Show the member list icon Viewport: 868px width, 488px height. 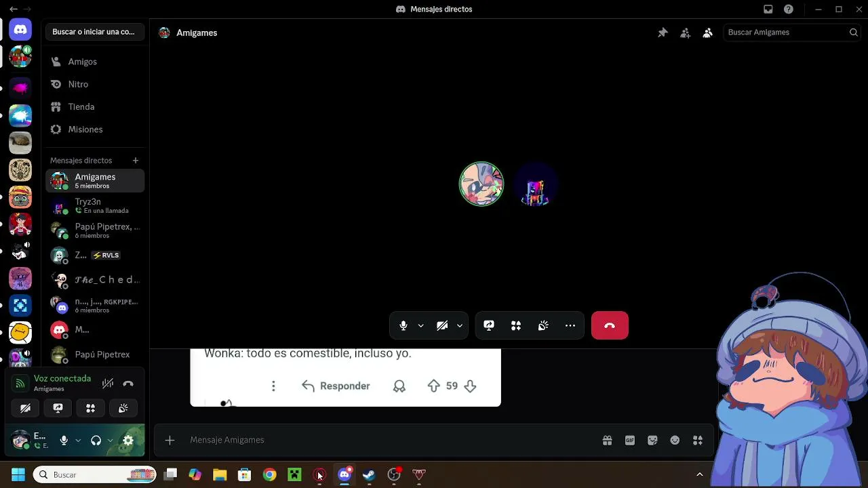coord(707,33)
